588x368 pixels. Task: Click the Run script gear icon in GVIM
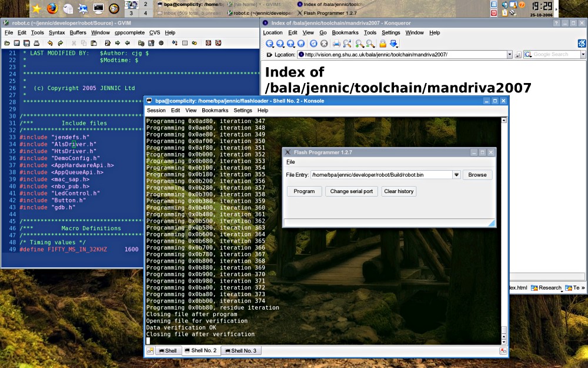pos(161,43)
